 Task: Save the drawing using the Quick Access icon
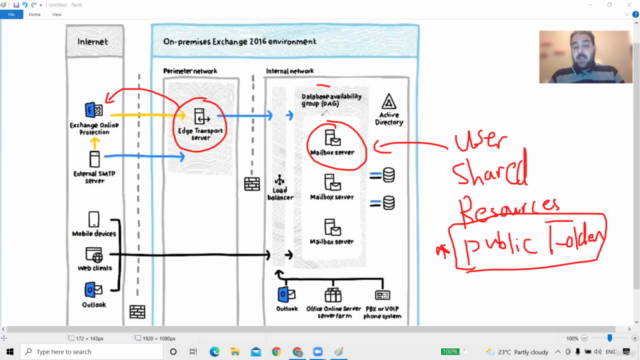(16, 5)
